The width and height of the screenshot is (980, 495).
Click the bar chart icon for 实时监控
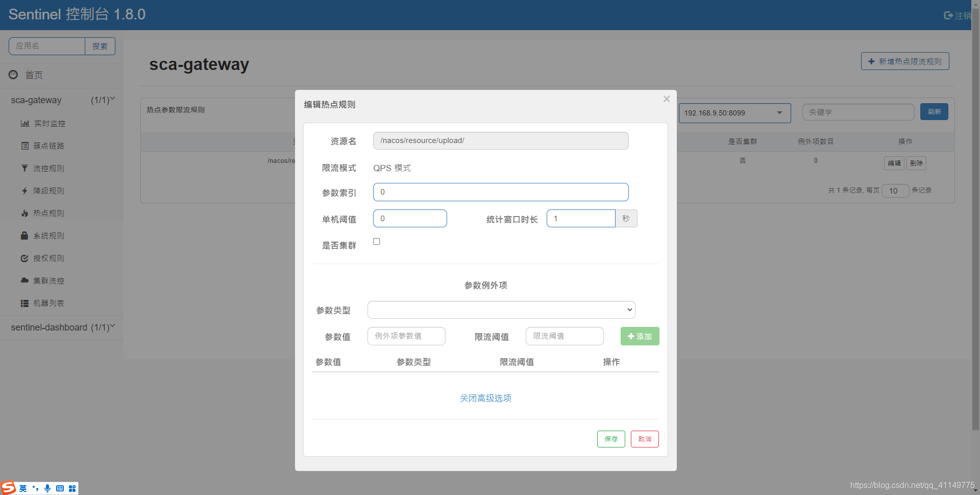(24, 123)
